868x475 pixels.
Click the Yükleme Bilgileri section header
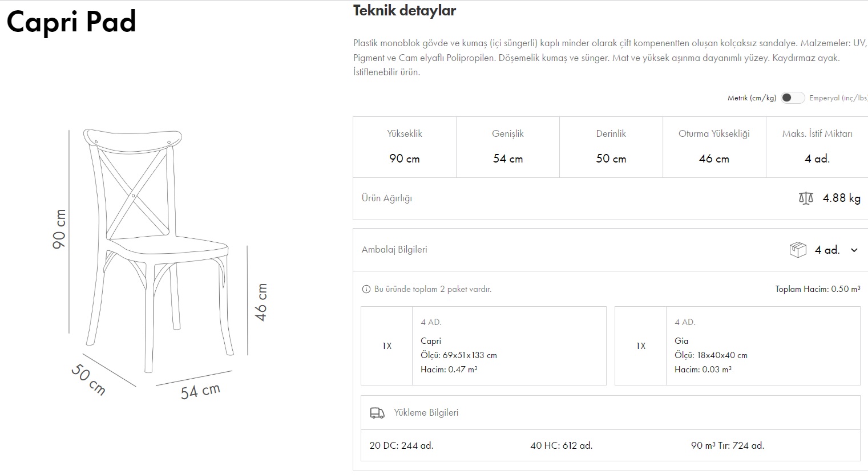click(426, 413)
